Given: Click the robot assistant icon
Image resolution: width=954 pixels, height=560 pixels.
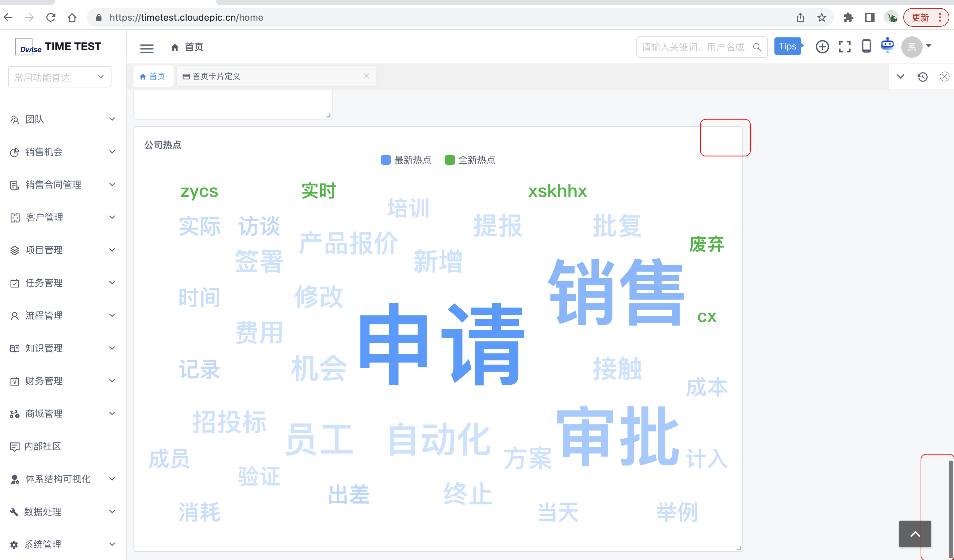Looking at the screenshot, I should (x=887, y=45).
